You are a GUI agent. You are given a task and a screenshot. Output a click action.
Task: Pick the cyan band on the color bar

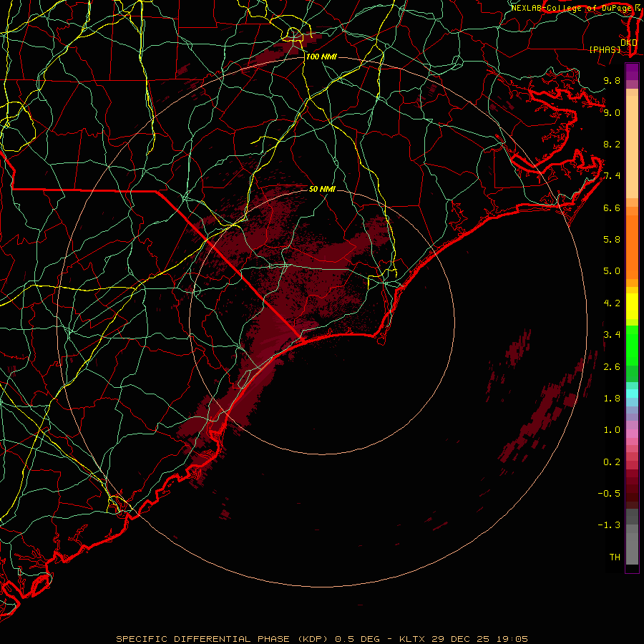point(632,394)
